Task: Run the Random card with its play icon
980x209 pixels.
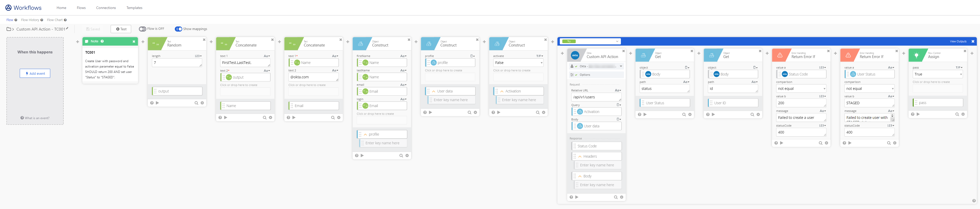Action: pos(158,103)
